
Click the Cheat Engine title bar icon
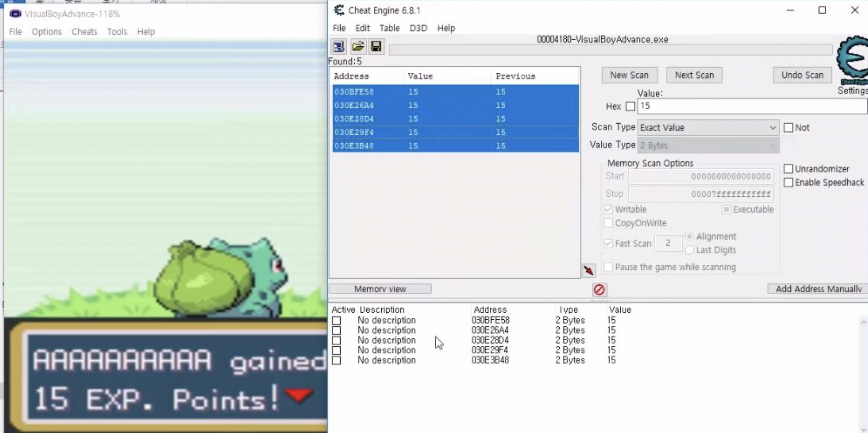tap(339, 10)
